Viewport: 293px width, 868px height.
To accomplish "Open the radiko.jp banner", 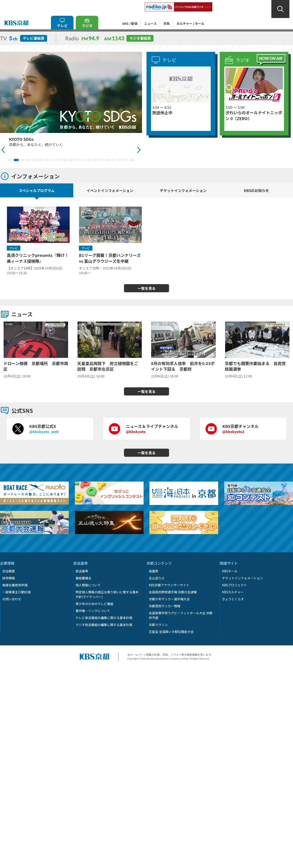I will pos(178,7).
